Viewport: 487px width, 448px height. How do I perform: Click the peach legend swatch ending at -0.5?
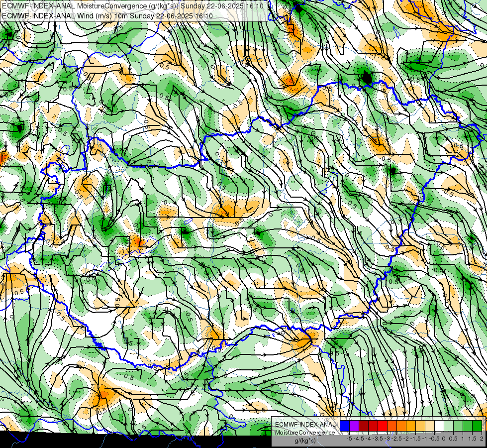[x=430, y=426]
